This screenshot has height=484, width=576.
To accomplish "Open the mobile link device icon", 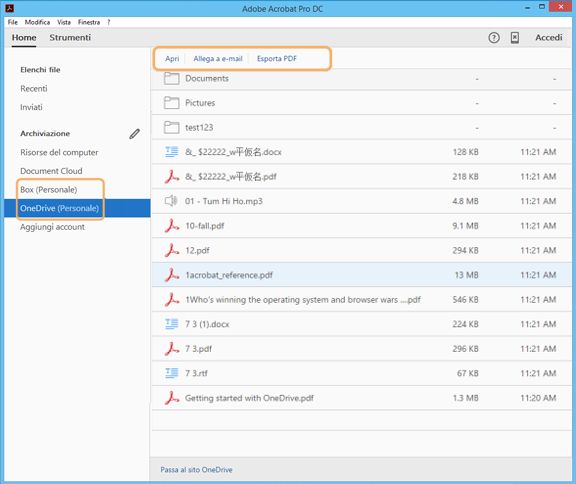I will (x=515, y=37).
